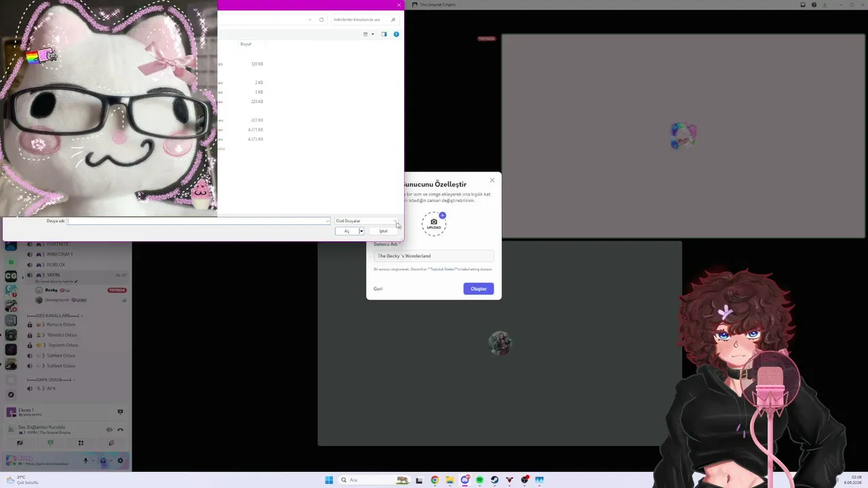868x488 pixels.
Task: Click the UPLOAD camera icon for server image
Action: point(434,223)
